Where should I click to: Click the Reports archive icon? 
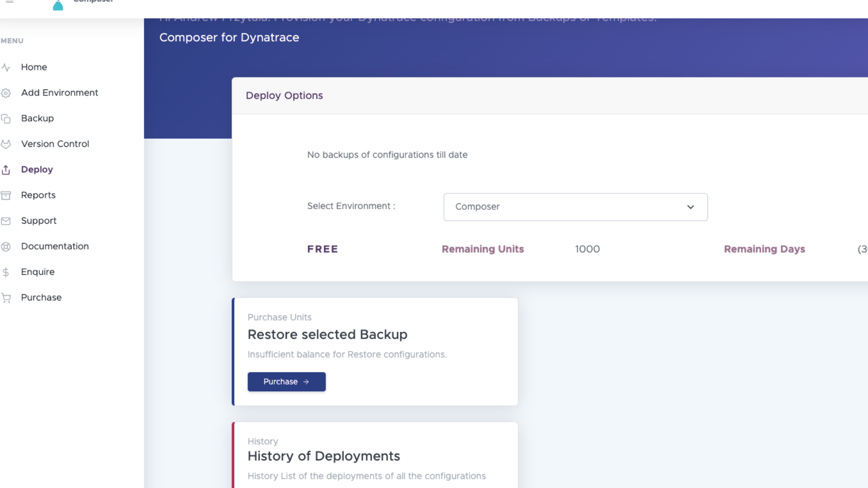(x=6, y=196)
